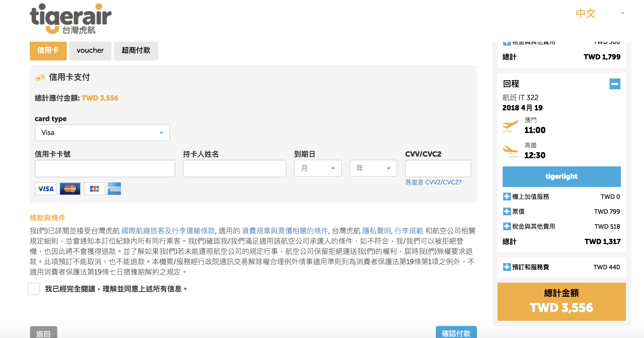Screen dimensions: 644x338
Task: Open the 行李規範 link
Action: (409, 231)
